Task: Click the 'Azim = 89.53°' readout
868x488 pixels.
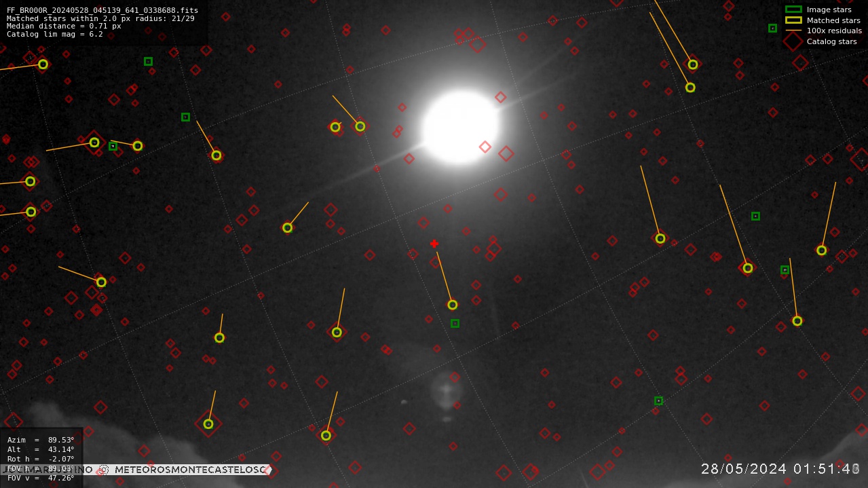Action: coord(41,440)
